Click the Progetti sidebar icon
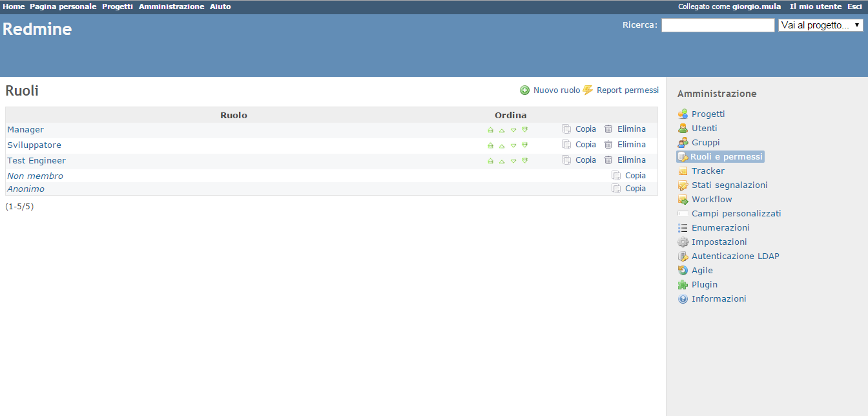868x416 pixels. [x=683, y=114]
